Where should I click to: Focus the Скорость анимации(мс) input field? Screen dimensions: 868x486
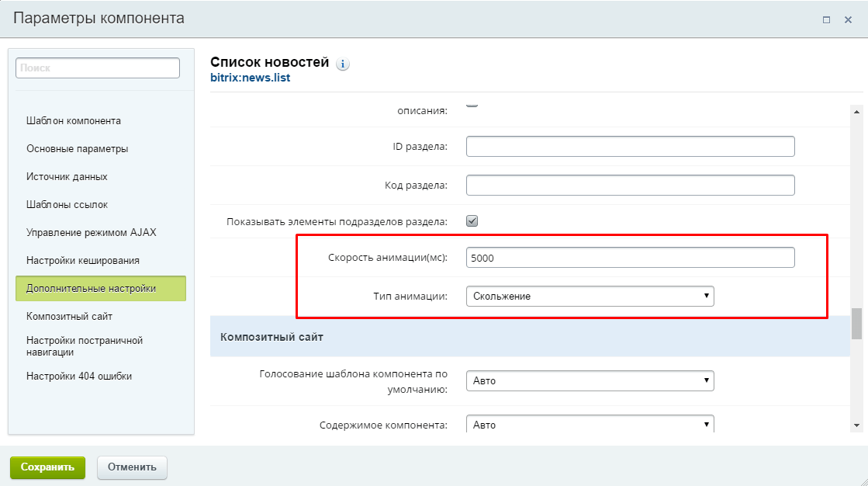(631, 258)
